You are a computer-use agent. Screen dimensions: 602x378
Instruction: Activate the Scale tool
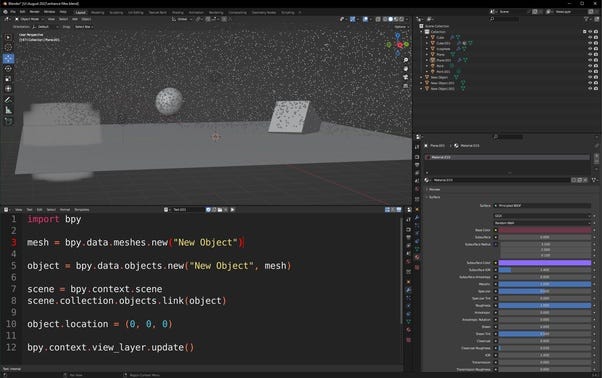pos(8,79)
